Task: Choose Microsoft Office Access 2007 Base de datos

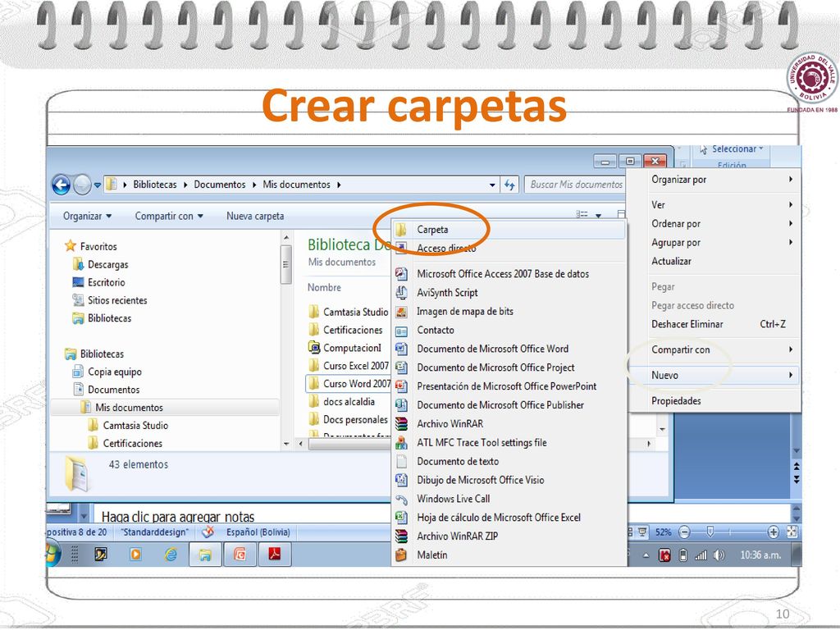Action: click(x=509, y=274)
